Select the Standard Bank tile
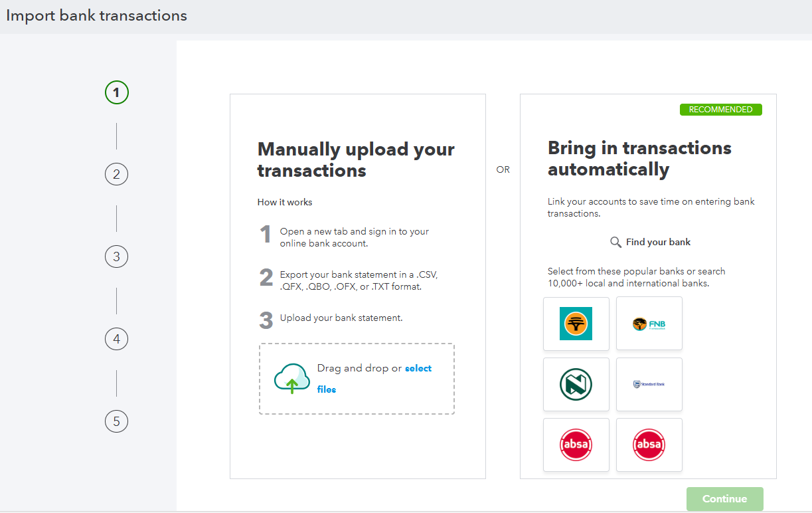This screenshot has height=513, width=812. point(649,385)
